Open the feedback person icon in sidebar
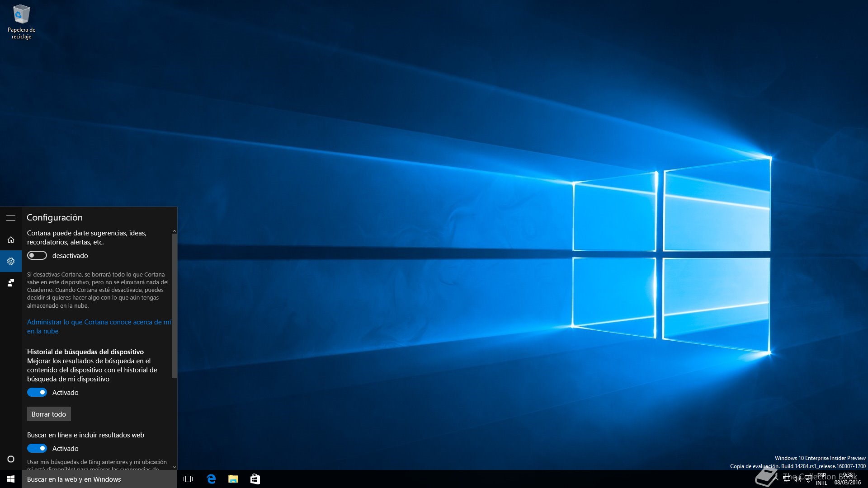The width and height of the screenshot is (868, 488). [11, 283]
